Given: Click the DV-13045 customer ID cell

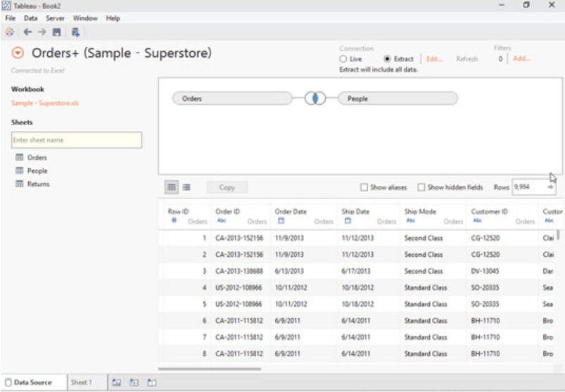Looking at the screenshot, I should (x=485, y=271).
